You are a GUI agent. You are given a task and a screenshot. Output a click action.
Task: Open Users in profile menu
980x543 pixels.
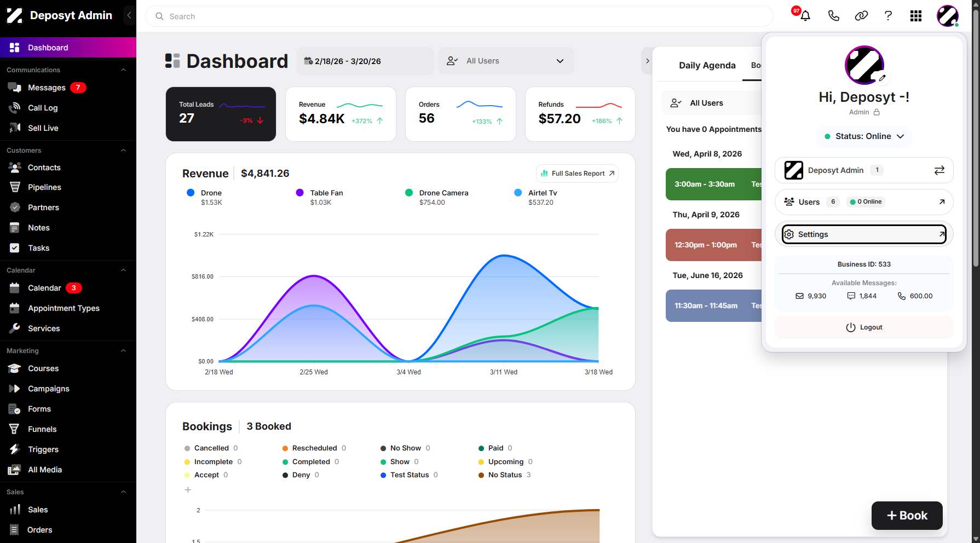coord(864,202)
